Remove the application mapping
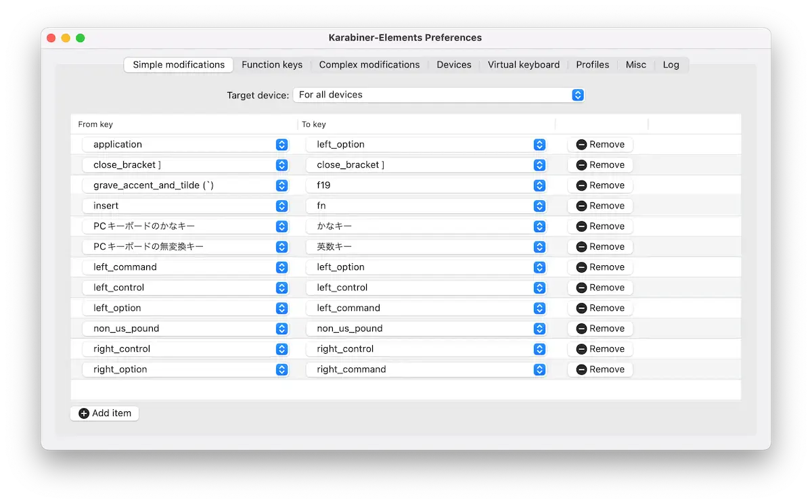This screenshot has height=504, width=812. point(600,145)
